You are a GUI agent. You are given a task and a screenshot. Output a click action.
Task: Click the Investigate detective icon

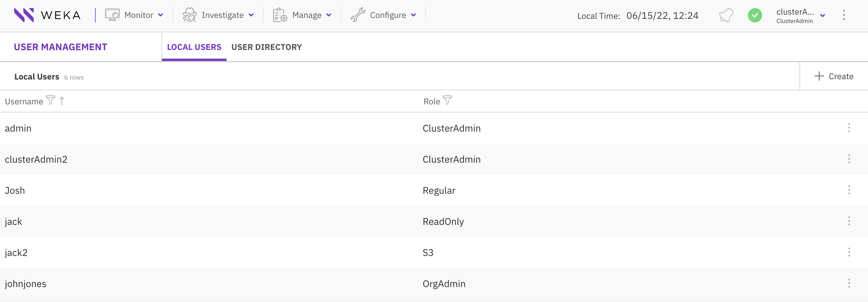pos(190,15)
